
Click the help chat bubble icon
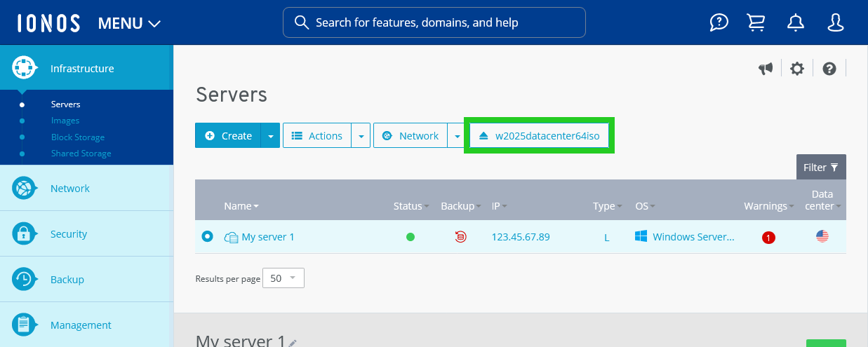tap(719, 23)
